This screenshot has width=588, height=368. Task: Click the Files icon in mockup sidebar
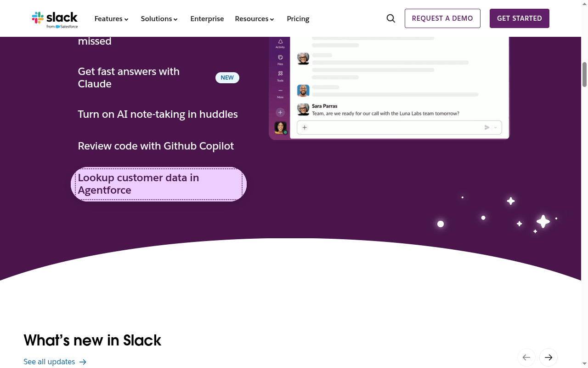click(280, 58)
